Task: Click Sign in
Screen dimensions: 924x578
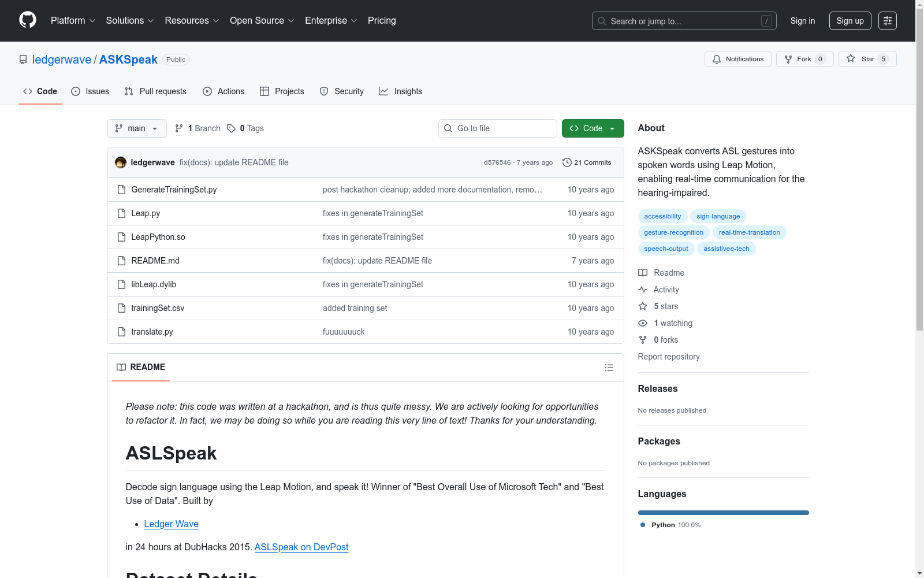Action: click(x=803, y=21)
